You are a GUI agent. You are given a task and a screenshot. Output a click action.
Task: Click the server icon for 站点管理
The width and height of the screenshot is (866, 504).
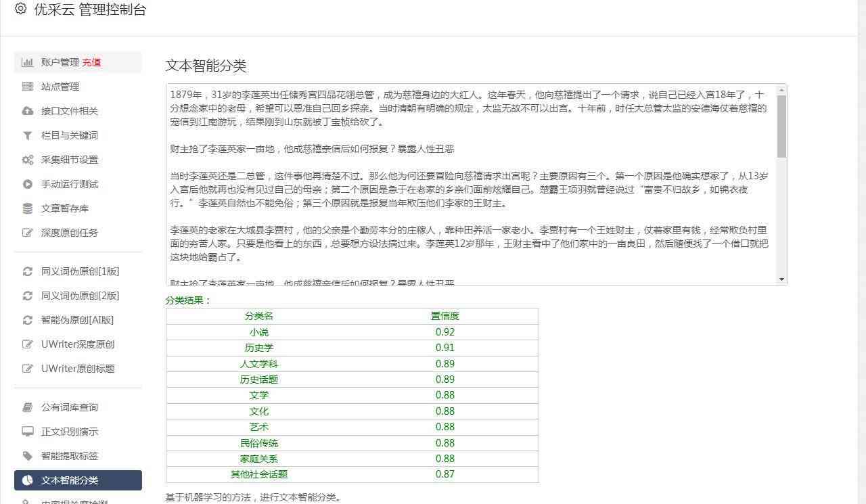point(27,87)
